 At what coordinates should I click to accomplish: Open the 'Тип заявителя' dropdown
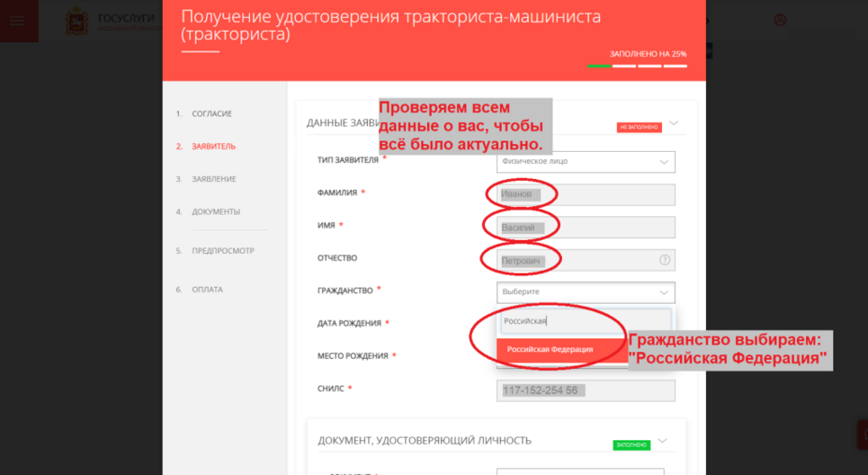click(585, 162)
